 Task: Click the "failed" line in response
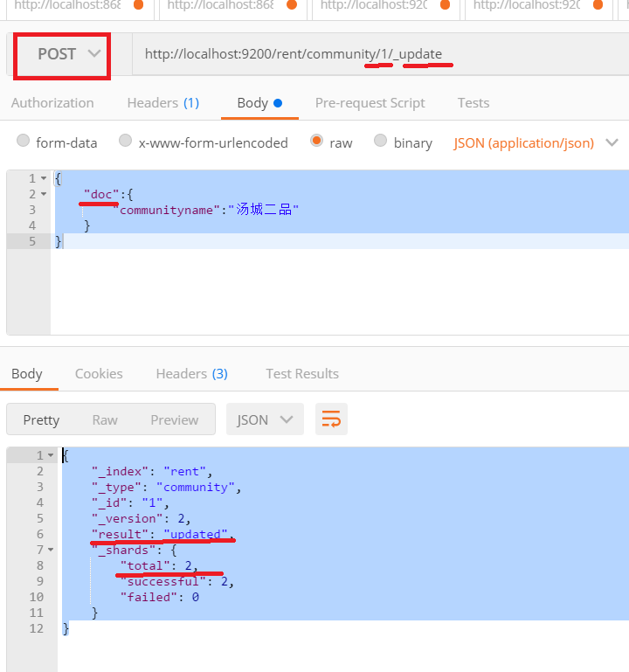coord(159,597)
